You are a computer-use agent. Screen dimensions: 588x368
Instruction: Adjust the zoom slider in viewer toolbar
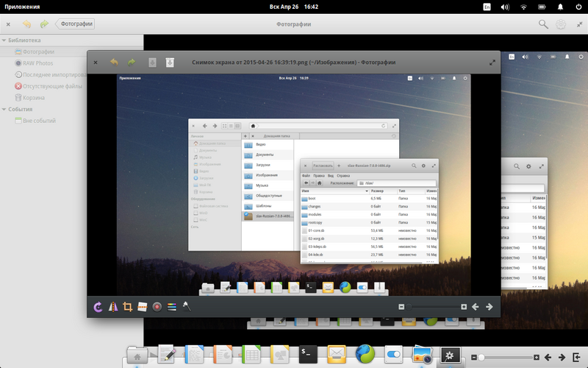pyautogui.click(x=433, y=307)
